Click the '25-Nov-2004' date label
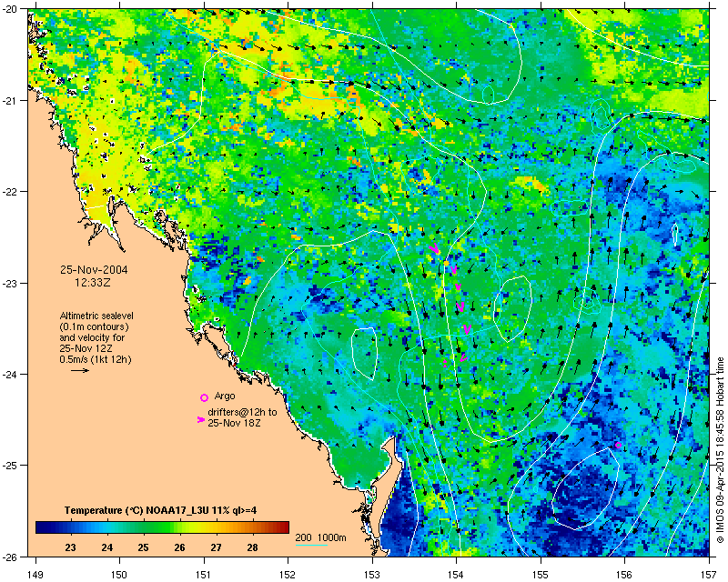Image resolution: width=728 pixels, height=582 pixels. tap(95, 270)
